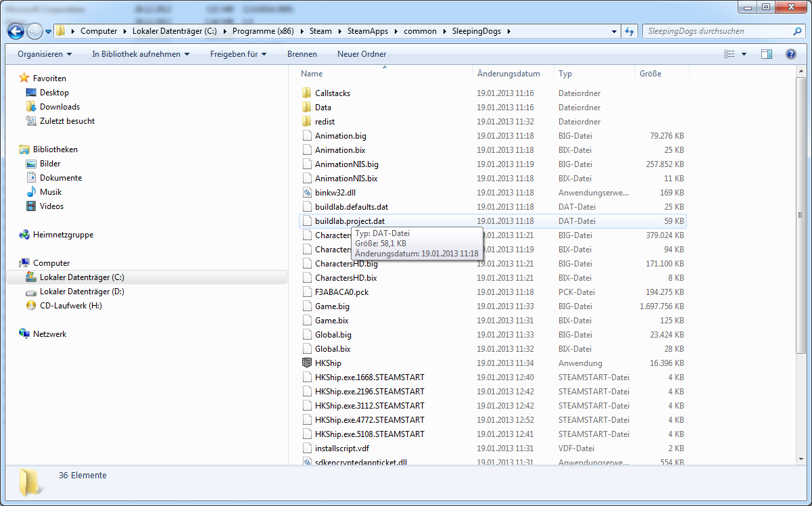Open the Freigeben für dropdown
Image resolution: width=812 pixels, height=506 pixels.
pos(238,54)
